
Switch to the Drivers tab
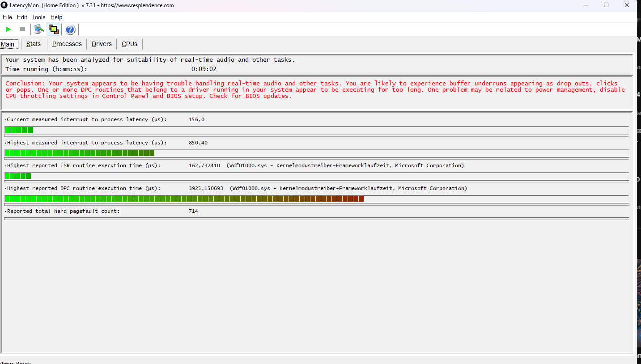click(102, 44)
